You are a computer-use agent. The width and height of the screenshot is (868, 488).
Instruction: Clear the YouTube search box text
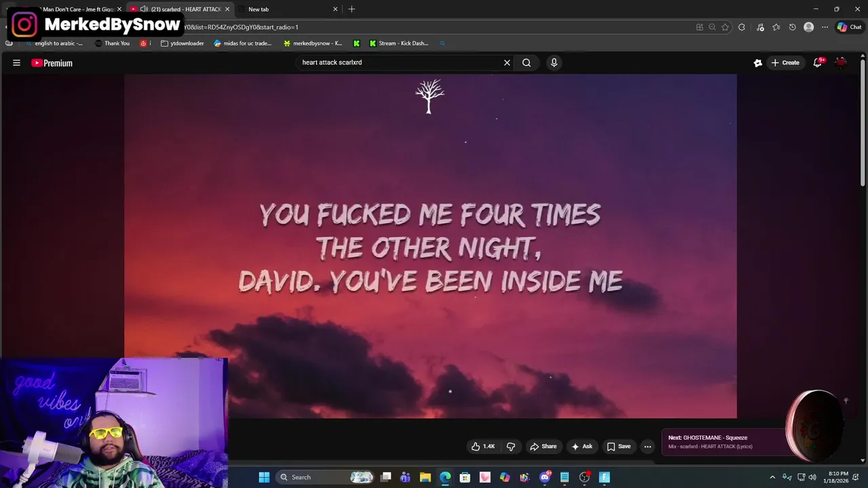507,62
